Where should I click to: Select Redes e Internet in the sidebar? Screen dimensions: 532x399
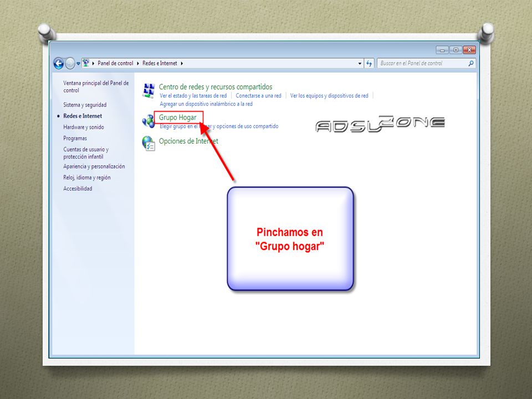(x=83, y=116)
